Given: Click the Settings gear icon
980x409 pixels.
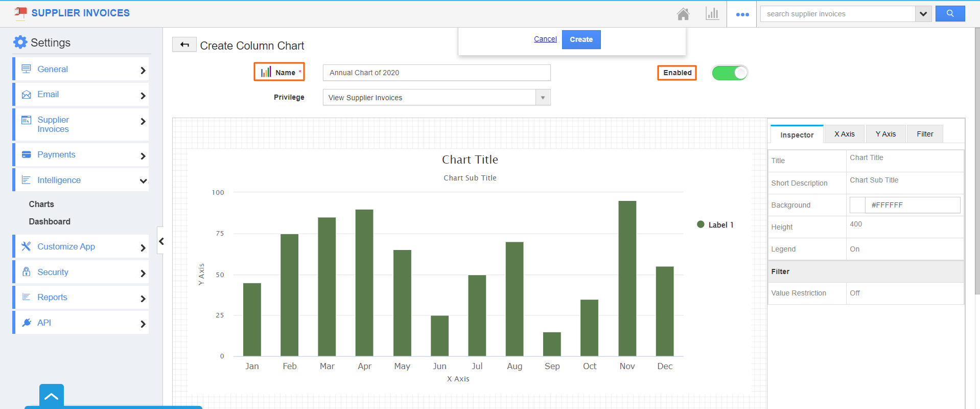Looking at the screenshot, I should click(20, 42).
